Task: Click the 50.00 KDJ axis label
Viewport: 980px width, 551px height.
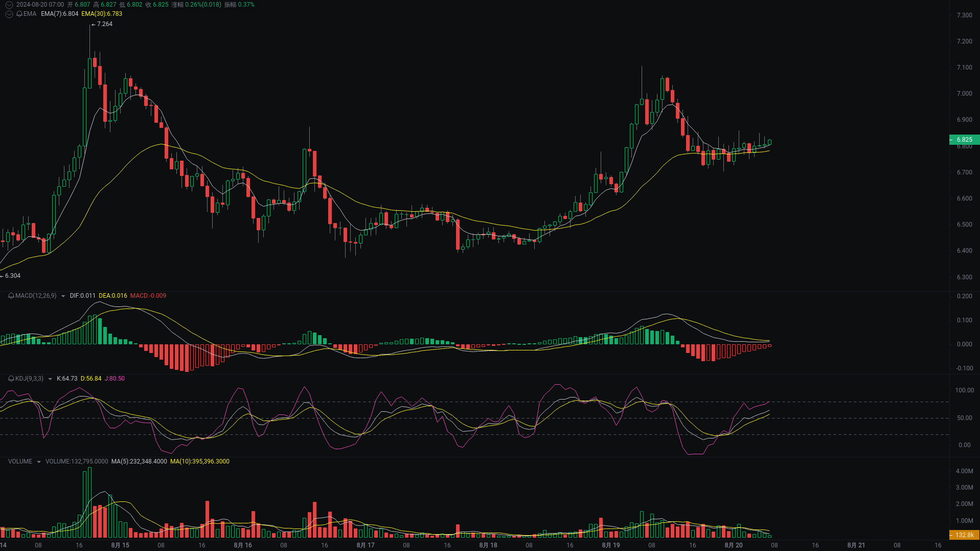Action: click(965, 418)
